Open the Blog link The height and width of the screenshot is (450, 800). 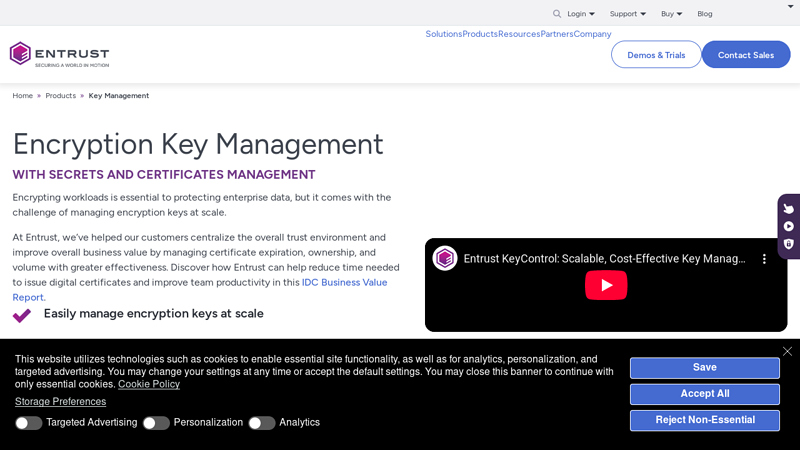(x=705, y=14)
